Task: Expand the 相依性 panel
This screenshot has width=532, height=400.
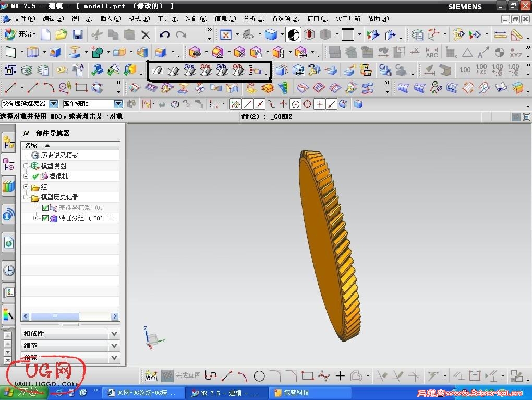Action: pos(114,334)
